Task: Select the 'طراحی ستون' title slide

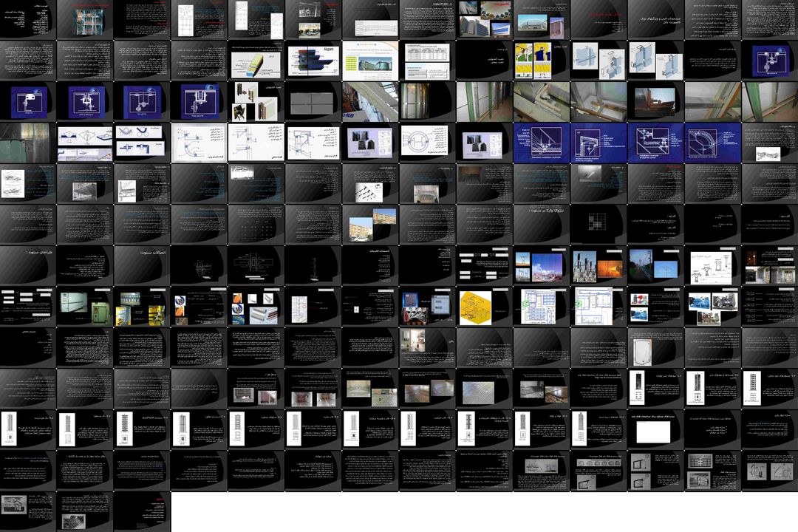Action: 28,266
